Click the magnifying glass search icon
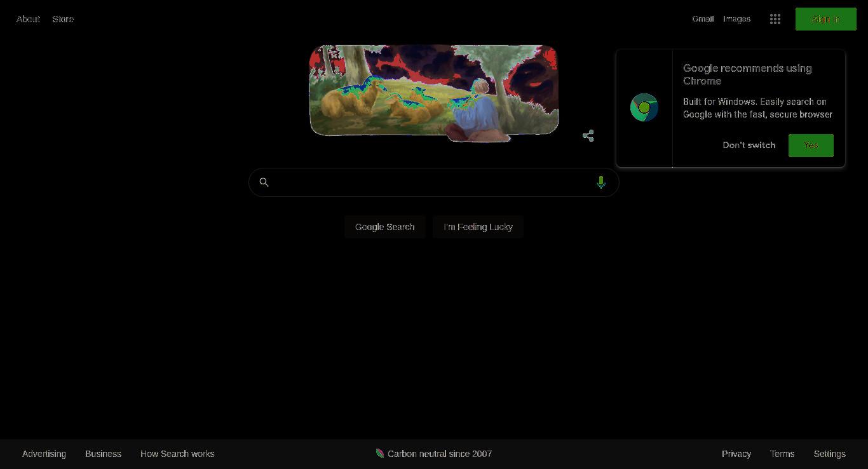Screen dimensions: 868x469 pos(264,182)
